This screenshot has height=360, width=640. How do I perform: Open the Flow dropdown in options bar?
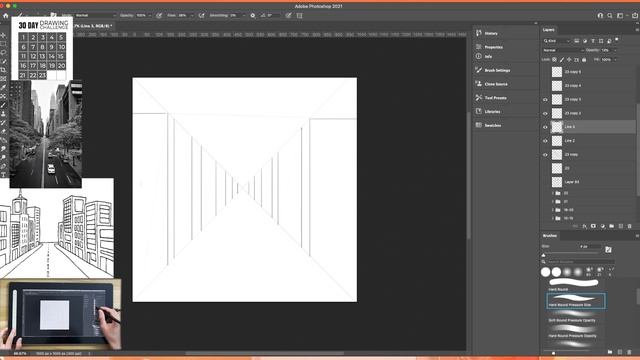(x=191, y=16)
